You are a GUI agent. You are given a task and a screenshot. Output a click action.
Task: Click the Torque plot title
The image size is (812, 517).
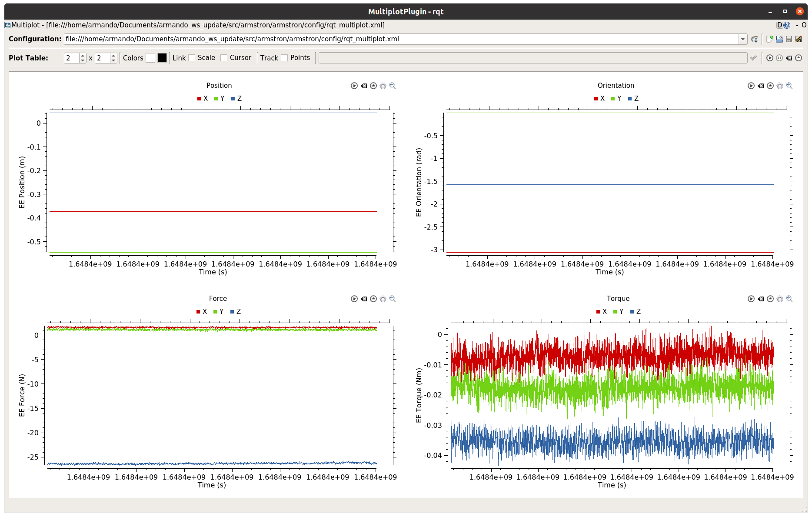[x=618, y=299]
